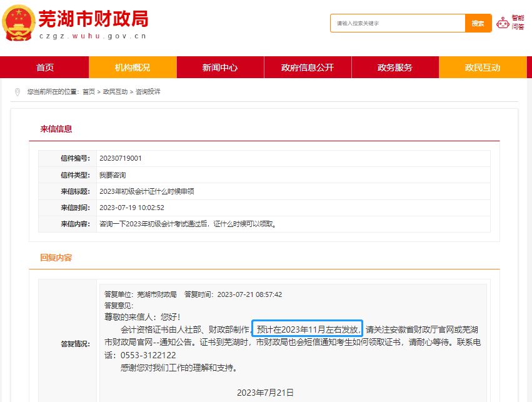Open the 机构概况 navigation menu
532x402 pixels.
(x=132, y=67)
